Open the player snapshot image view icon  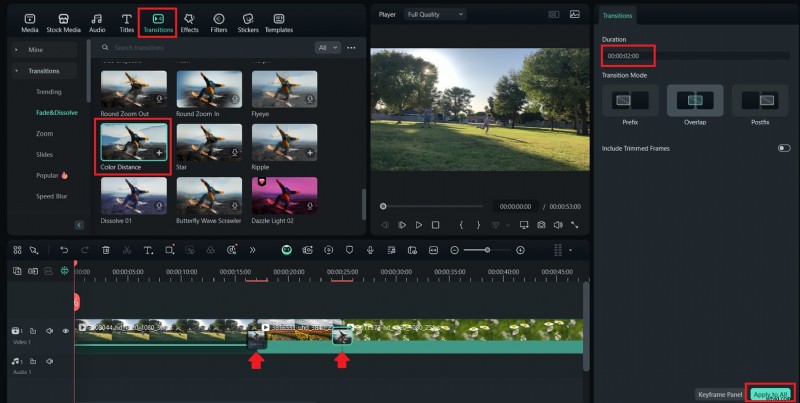tap(574, 14)
